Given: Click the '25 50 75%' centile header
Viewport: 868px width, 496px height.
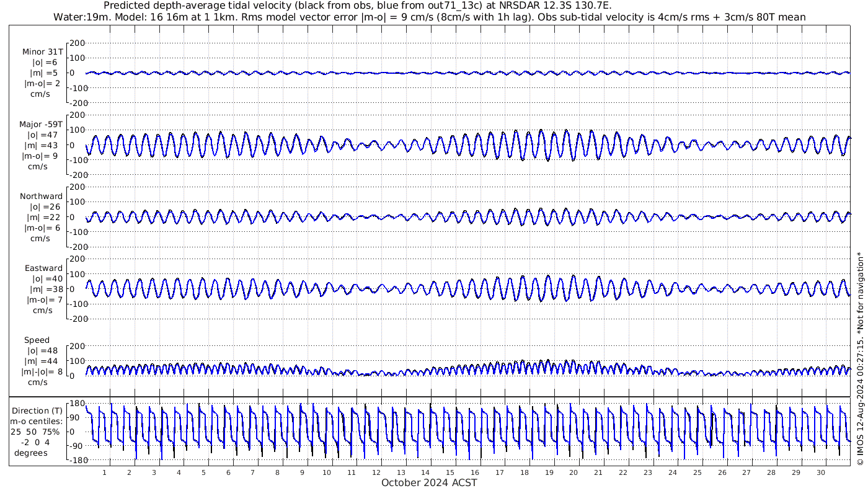Looking at the screenshot, I should pos(35,432).
